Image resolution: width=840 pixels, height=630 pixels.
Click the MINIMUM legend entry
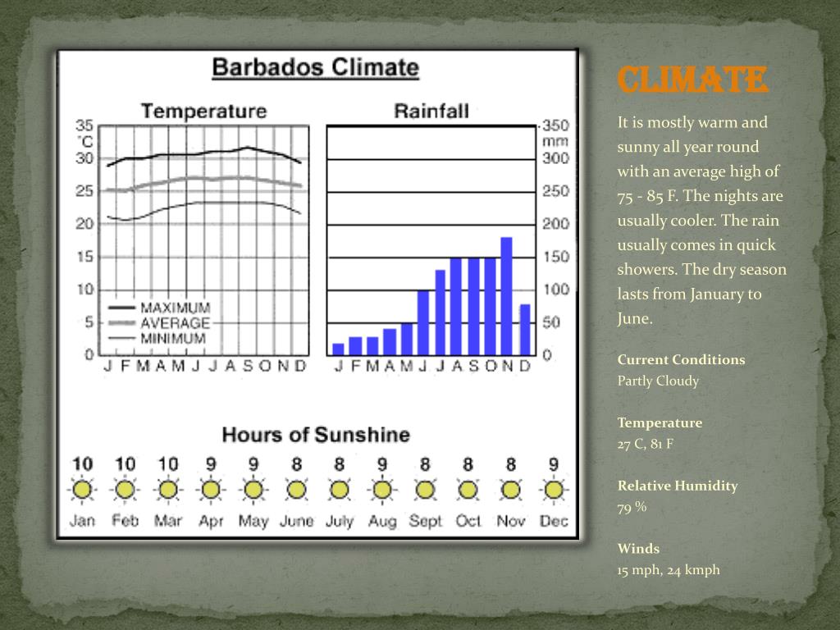tap(157, 339)
